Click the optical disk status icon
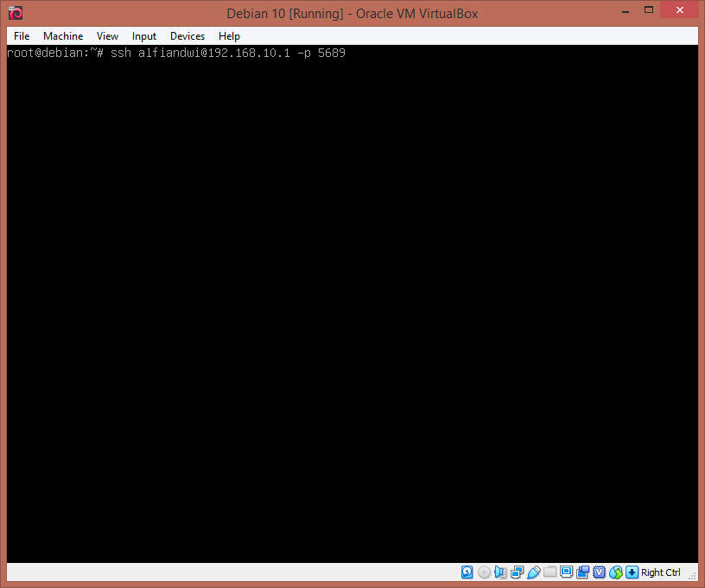The image size is (705, 588). [484, 572]
